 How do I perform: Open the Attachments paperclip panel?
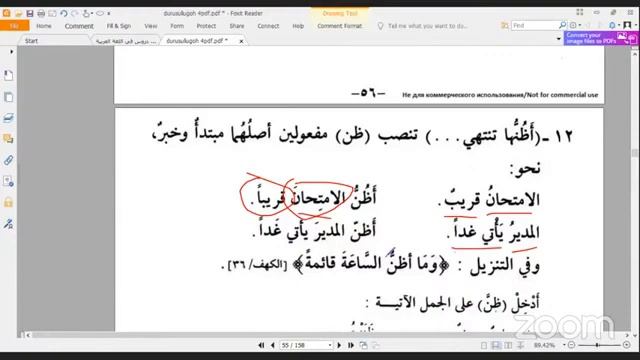tap(9, 160)
